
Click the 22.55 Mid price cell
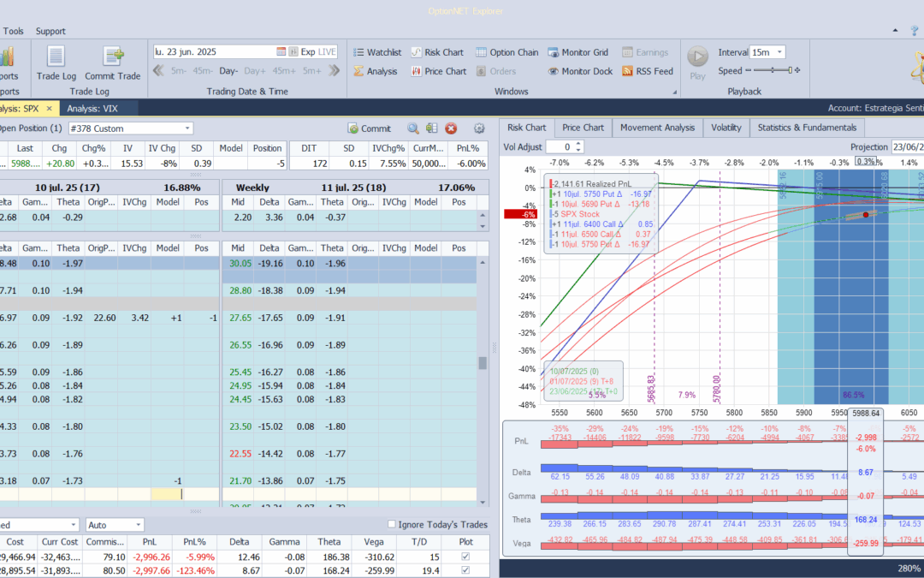pyautogui.click(x=240, y=454)
